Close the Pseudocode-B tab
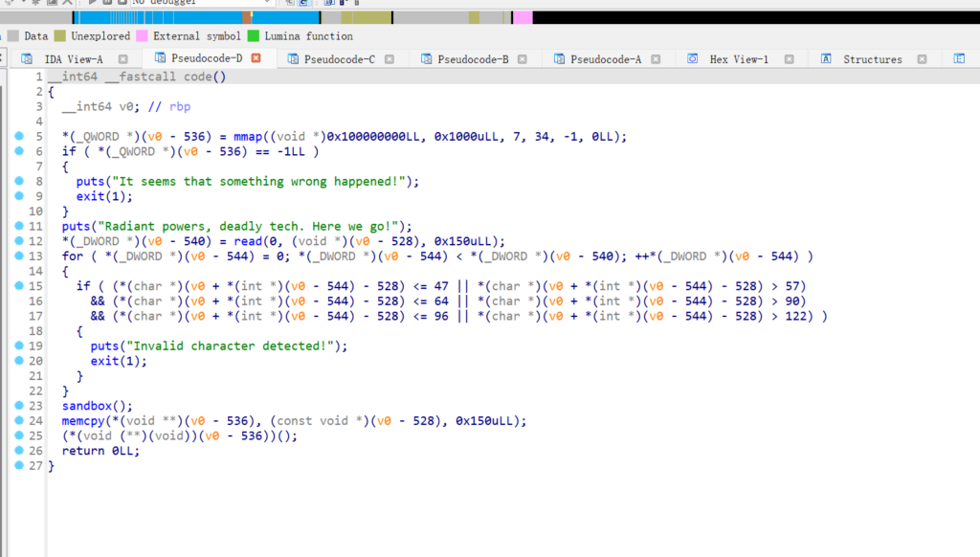This screenshot has height=557, width=980. pos(523,59)
